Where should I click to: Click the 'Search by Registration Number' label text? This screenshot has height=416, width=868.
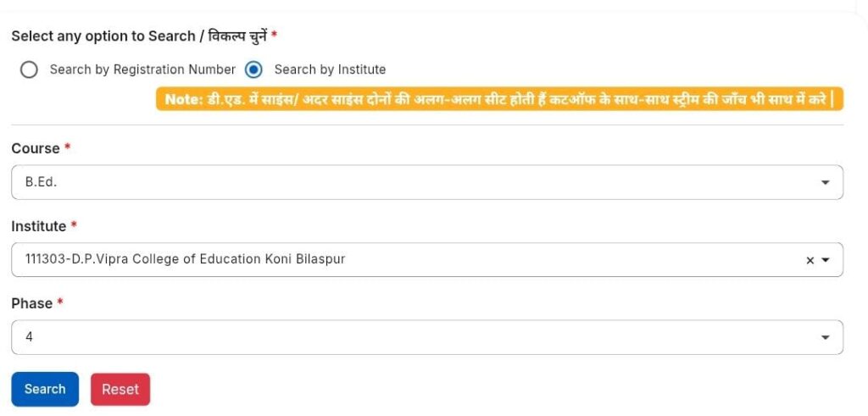click(x=142, y=69)
